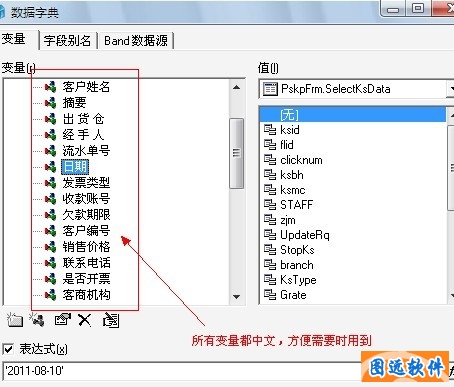The image size is (454, 387).
Task: Click the icon beside 联系电话
Action: (50, 263)
